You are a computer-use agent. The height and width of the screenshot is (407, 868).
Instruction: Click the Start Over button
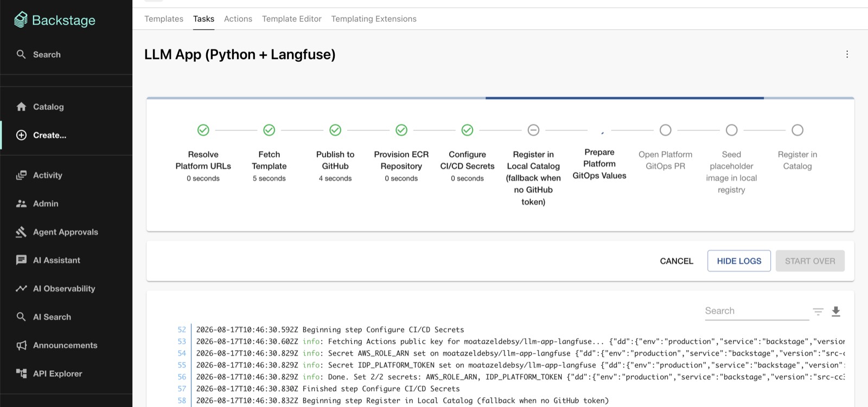(x=810, y=261)
